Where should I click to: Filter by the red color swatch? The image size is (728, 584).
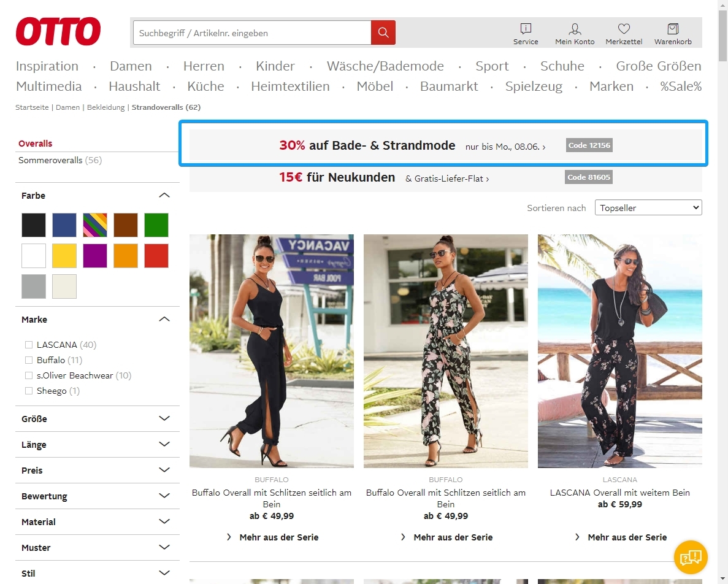click(156, 256)
